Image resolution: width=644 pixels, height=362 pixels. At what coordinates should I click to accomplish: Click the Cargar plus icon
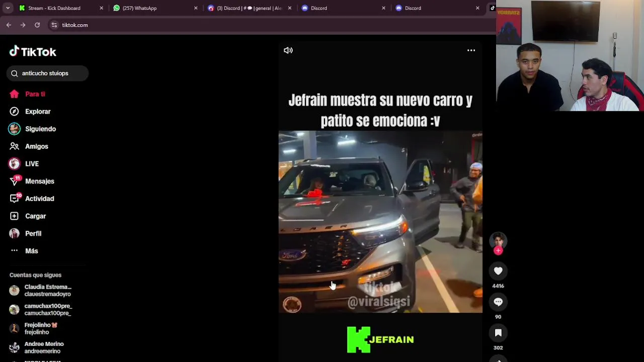tap(14, 216)
